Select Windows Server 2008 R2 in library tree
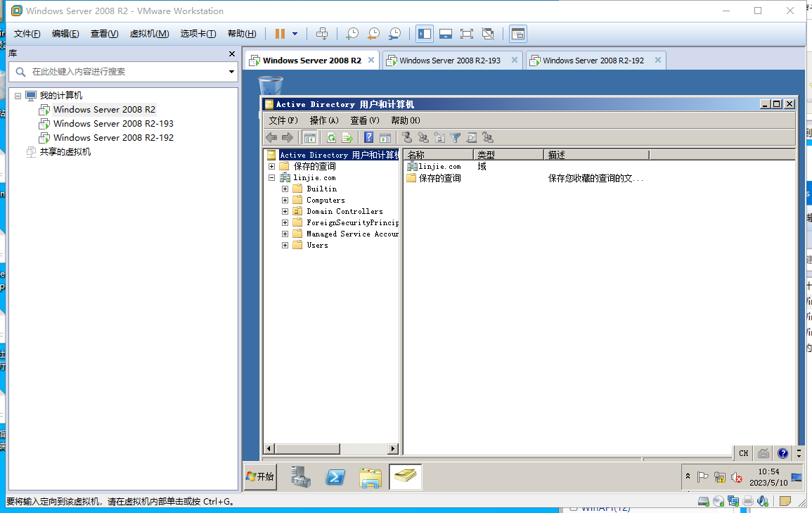The image size is (812, 513). tap(104, 109)
